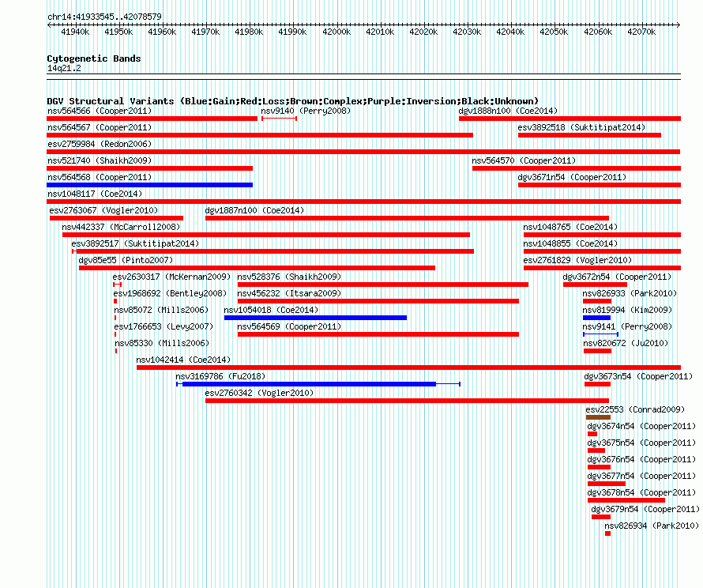703x588 pixels.
Task: Open esv1766653 (Levy2007) label
Action: (x=164, y=326)
